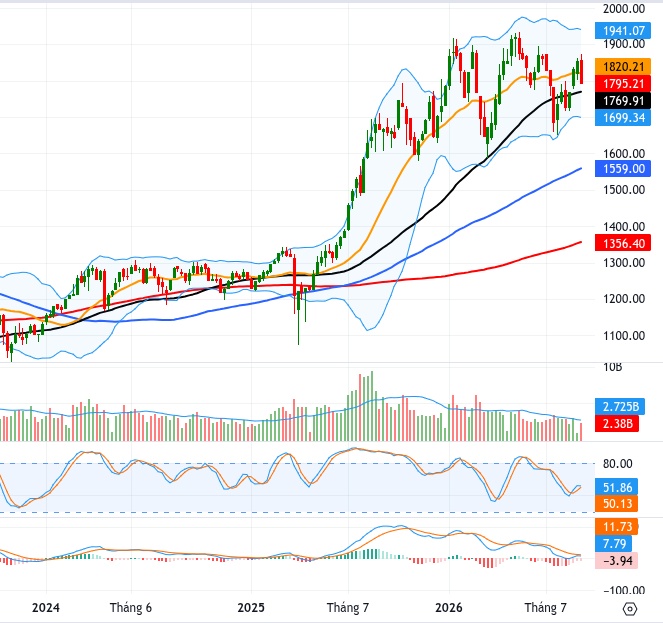663x623 pixels.
Task: Click the 51.86 stochastic value label
Action: (616, 487)
